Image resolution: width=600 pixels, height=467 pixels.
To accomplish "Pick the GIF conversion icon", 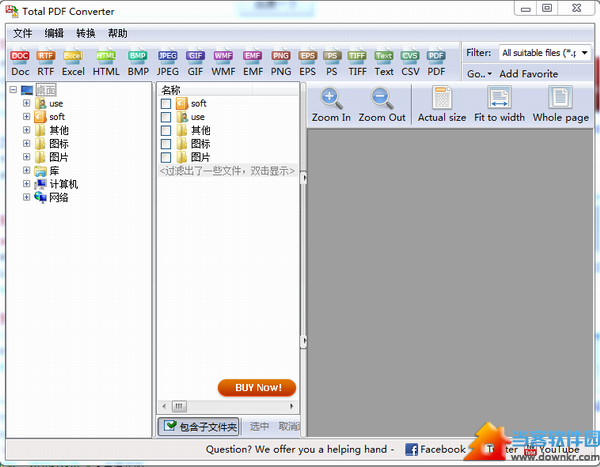I will click(195, 64).
